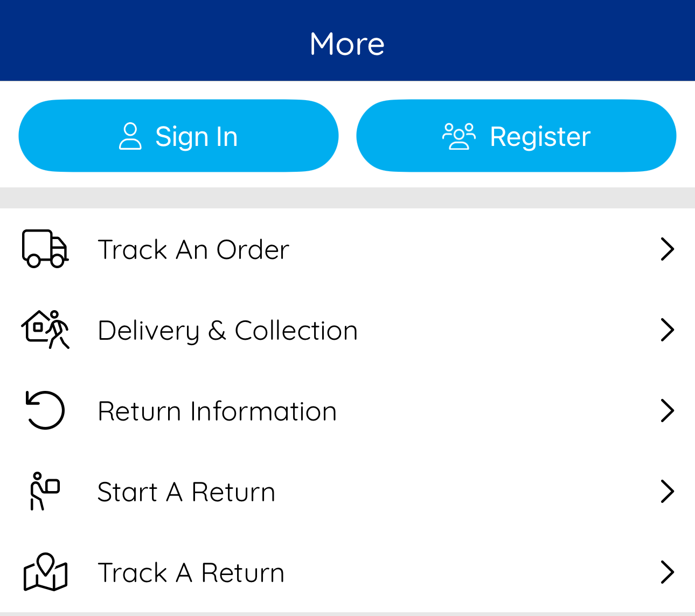Open the chevron beside Return Information

coord(668,411)
